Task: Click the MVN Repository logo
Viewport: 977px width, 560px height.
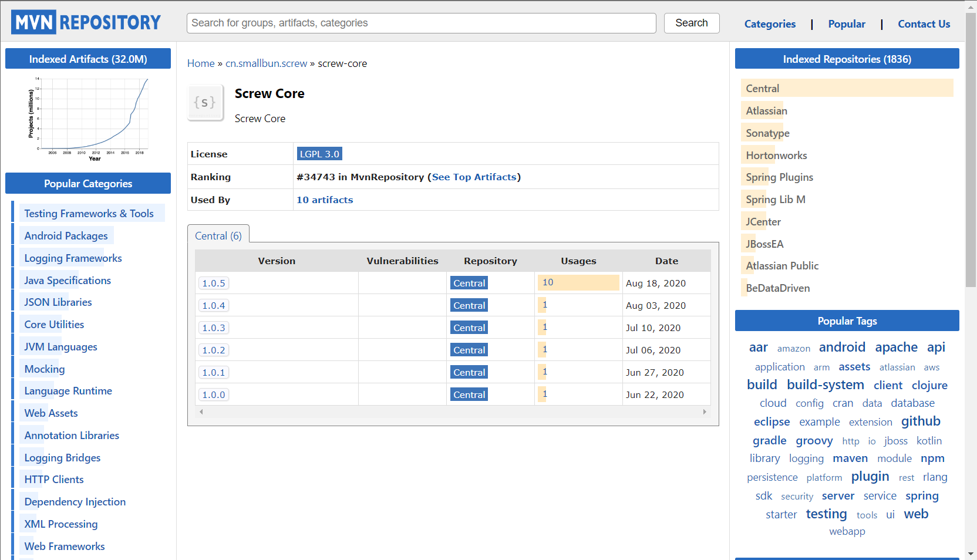Action: pyautogui.click(x=86, y=22)
